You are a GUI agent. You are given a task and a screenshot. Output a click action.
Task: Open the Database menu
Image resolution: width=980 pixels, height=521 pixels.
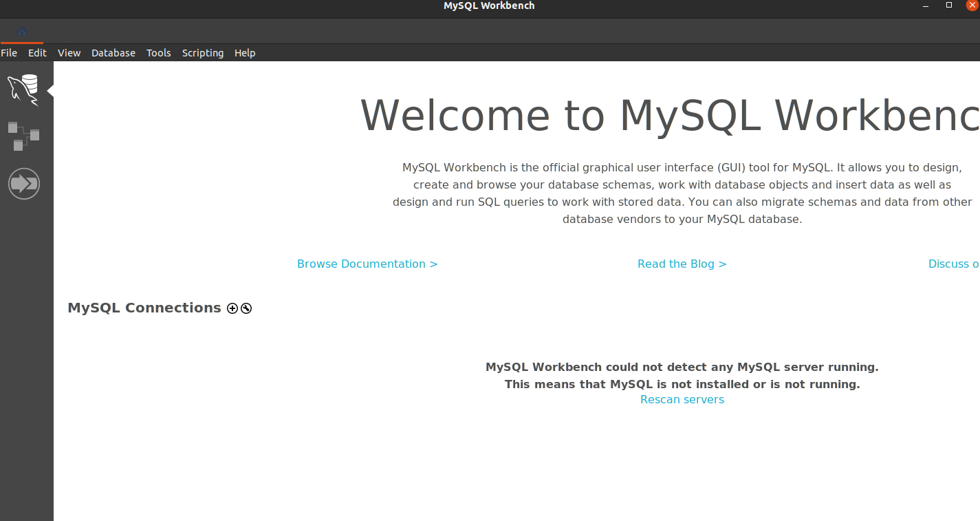click(113, 53)
